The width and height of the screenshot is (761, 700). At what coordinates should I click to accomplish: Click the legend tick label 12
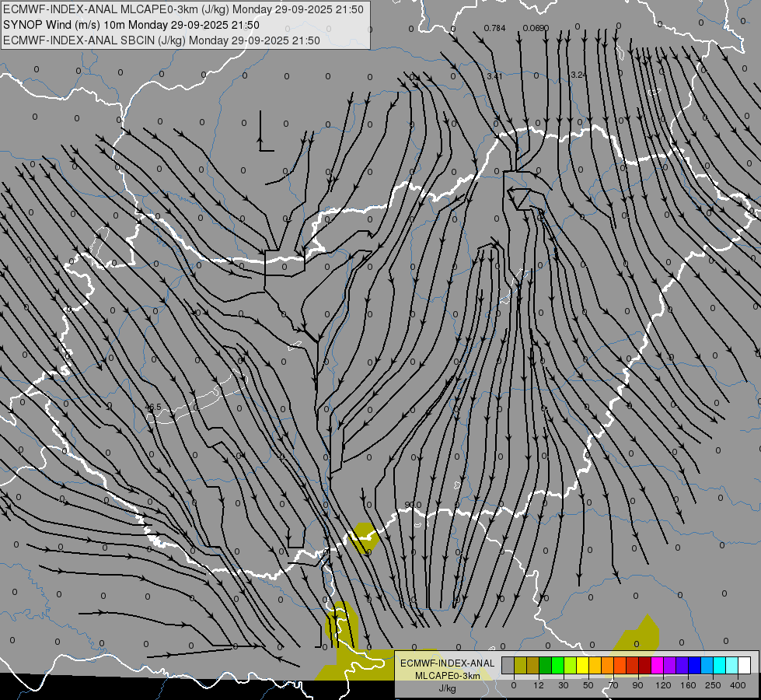pyautogui.click(x=539, y=685)
